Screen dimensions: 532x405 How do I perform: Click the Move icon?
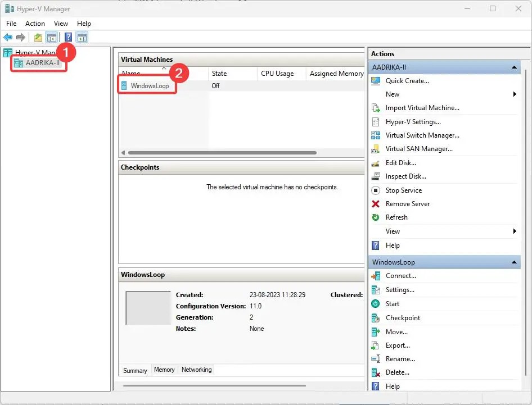coord(376,332)
